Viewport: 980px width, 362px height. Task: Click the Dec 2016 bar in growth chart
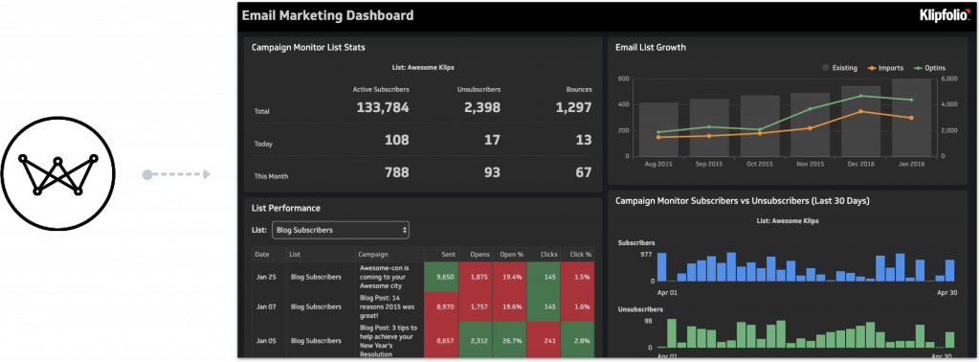(860, 122)
